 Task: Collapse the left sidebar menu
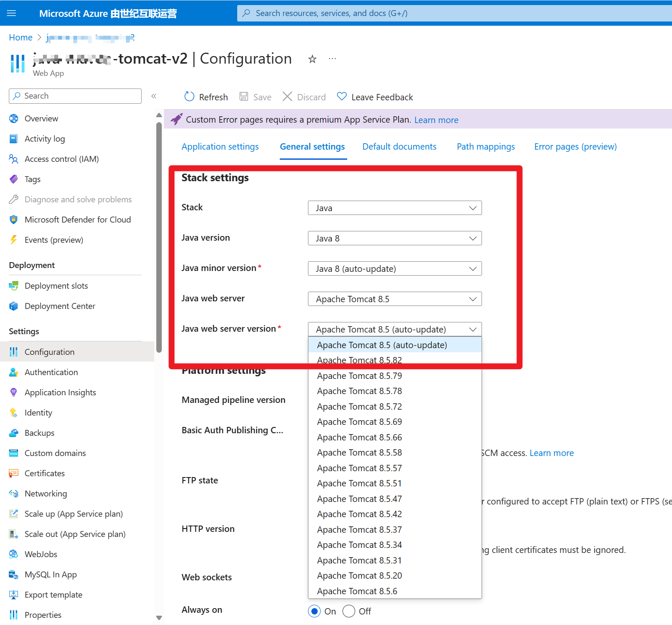(154, 96)
